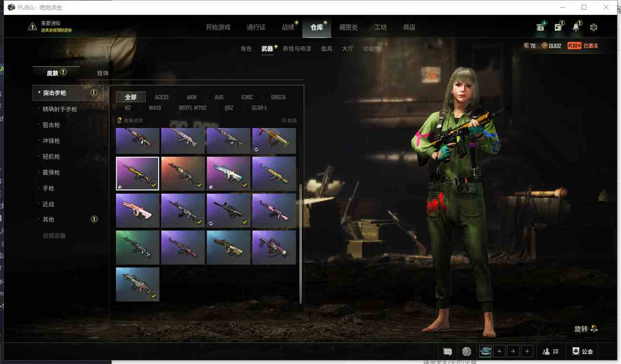Click the swap icon on the black rifle skin
The width and height of the screenshot is (621, 364).
tap(210, 223)
